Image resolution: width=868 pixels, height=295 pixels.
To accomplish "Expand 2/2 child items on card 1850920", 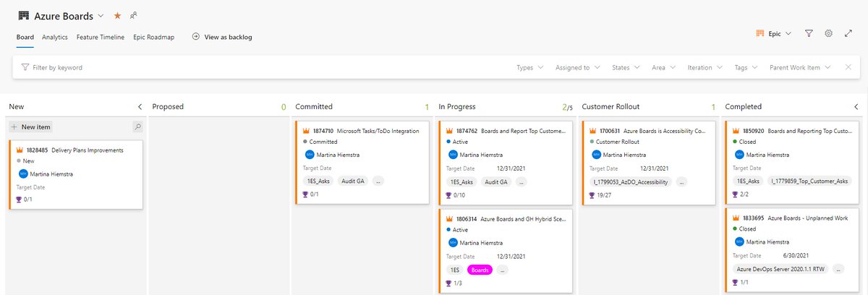I will pos(740,194).
